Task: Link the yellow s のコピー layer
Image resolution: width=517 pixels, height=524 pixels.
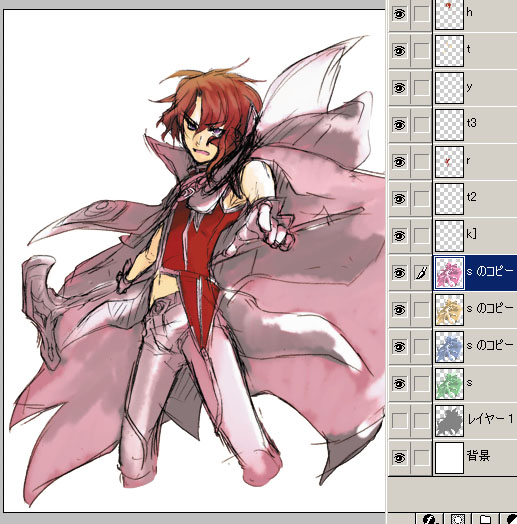Action: [421, 310]
